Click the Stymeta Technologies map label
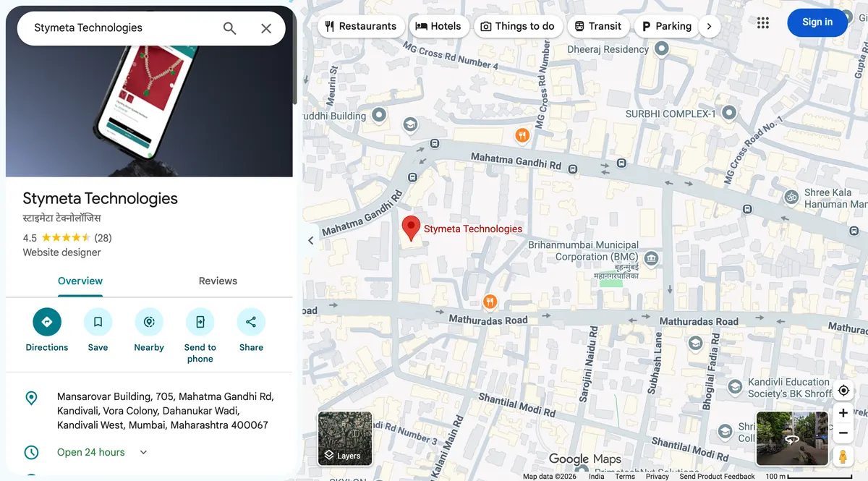The width and height of the screenshot is (868, 481). pos(473,229)
